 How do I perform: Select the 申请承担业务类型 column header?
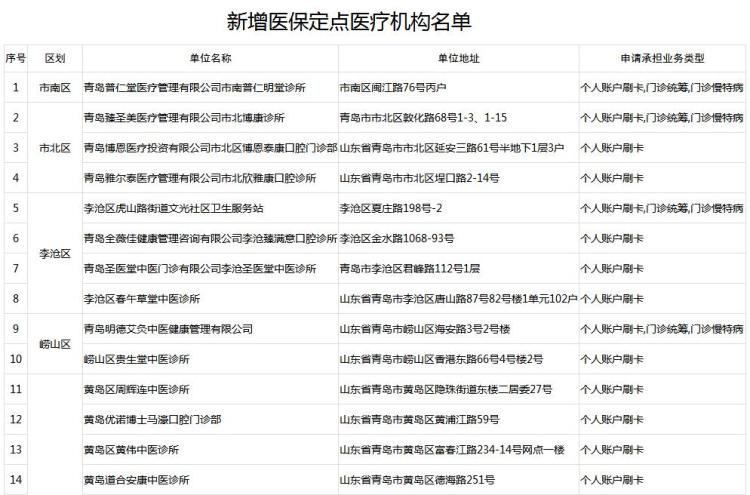click(662, 58)
